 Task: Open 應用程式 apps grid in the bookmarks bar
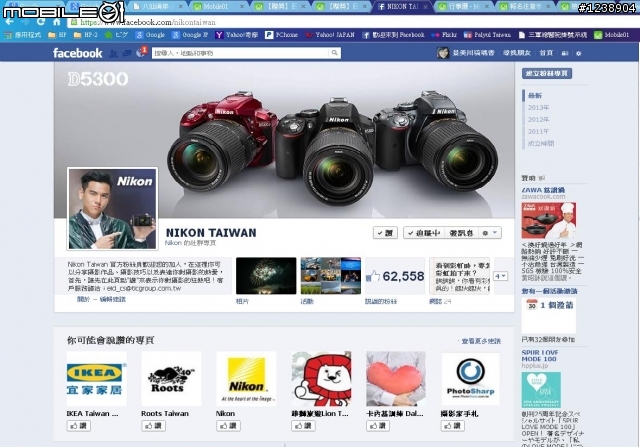tap(23, 35)
